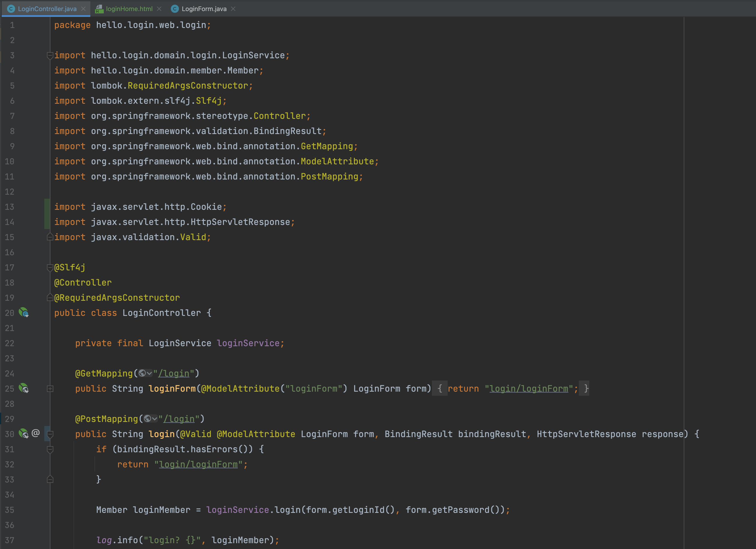Viewport: 756px width, 549px height.
Task: Close the LoginForm.java tab
Action: [x=233, y=9]
